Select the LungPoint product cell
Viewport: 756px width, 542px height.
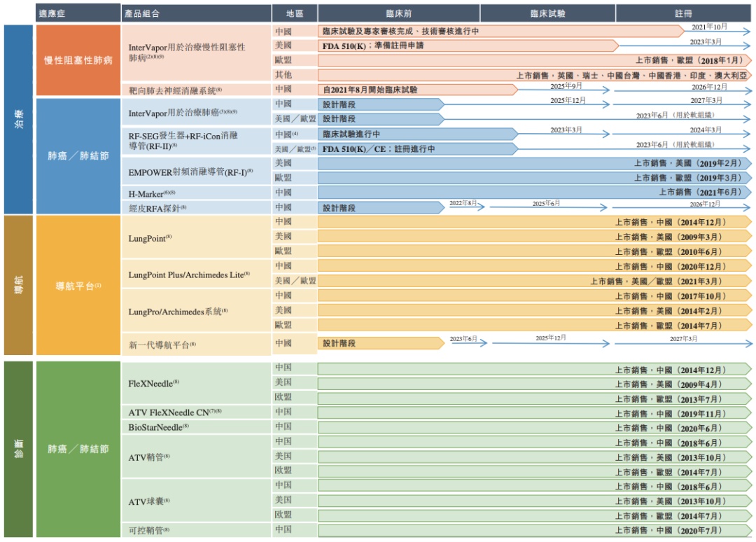[x=196, y=237]
